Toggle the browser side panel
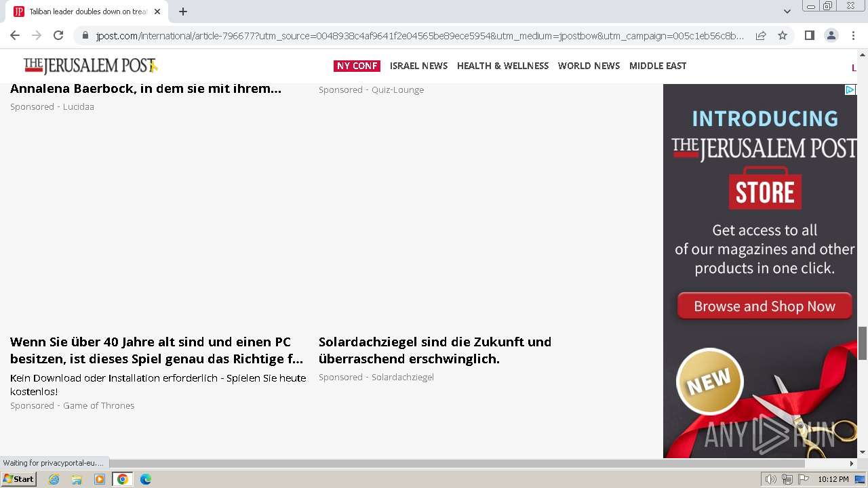 (809, 35)
